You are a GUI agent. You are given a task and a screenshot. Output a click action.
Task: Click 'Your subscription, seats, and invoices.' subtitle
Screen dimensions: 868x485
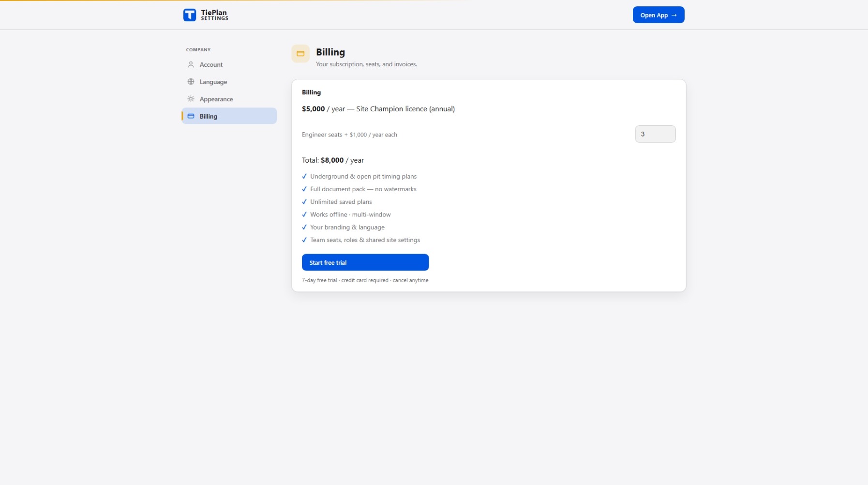366,64
